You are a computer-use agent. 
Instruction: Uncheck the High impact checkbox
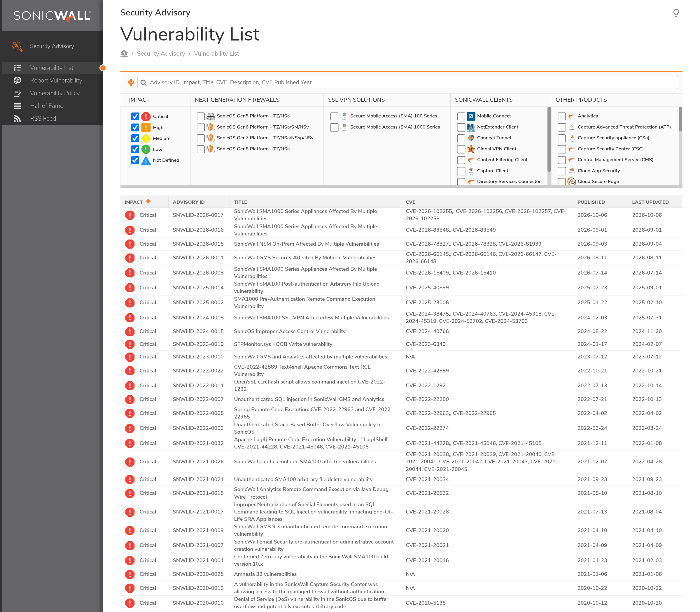pyautogui.click(x=135, y=127)
